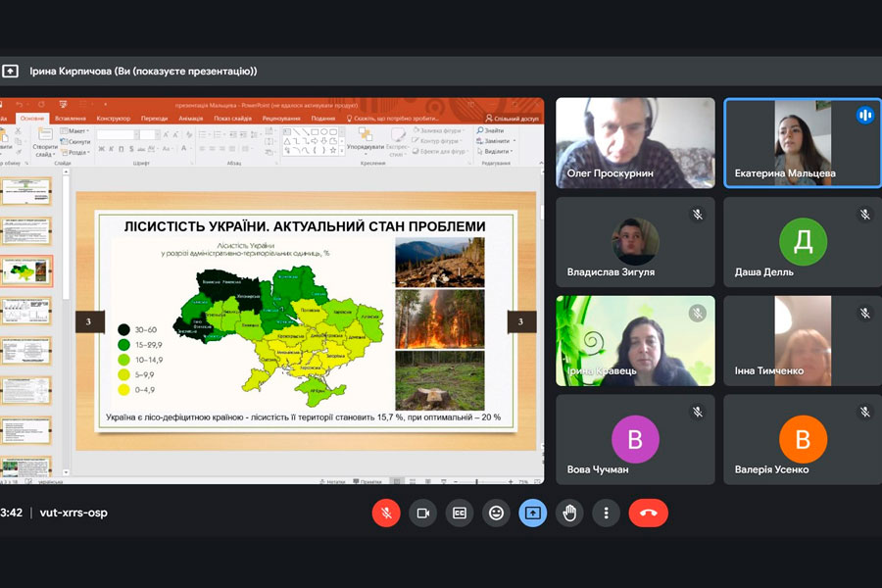Toggle strikethrough abc in ribbon
The height and width of the screenshot is (588, 882).
click(x=141, y=149)
